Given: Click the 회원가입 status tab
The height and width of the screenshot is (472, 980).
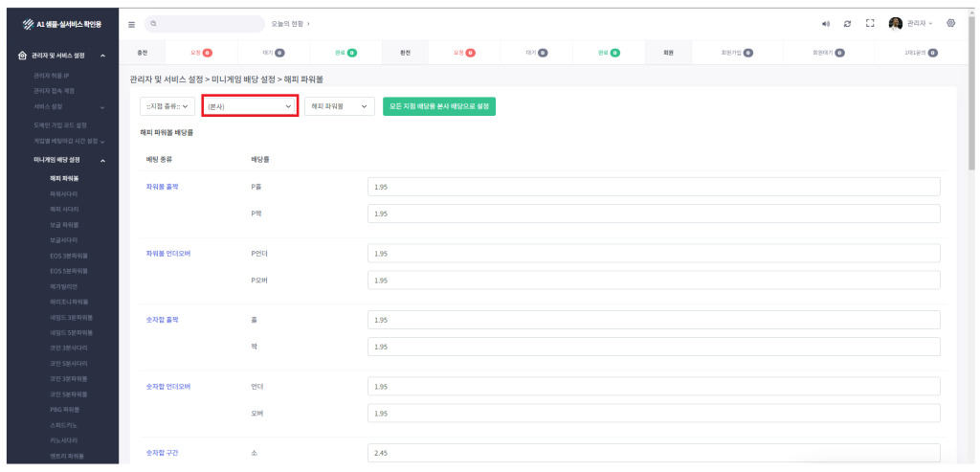Looking at the screenshot, I should click(737, 53).
